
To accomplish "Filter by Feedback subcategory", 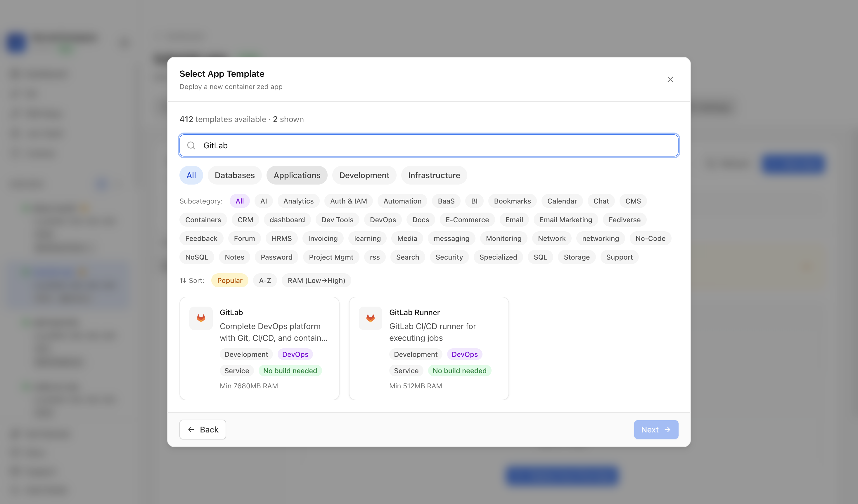I will click(x=201, y=239).
